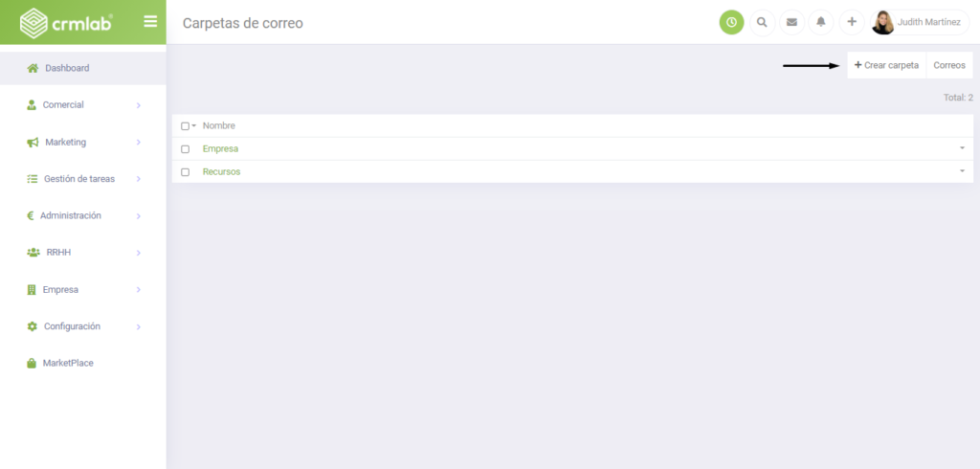
Task: Open the notifications bell icon
Action: pyautogui.click(x=821, y=23)
